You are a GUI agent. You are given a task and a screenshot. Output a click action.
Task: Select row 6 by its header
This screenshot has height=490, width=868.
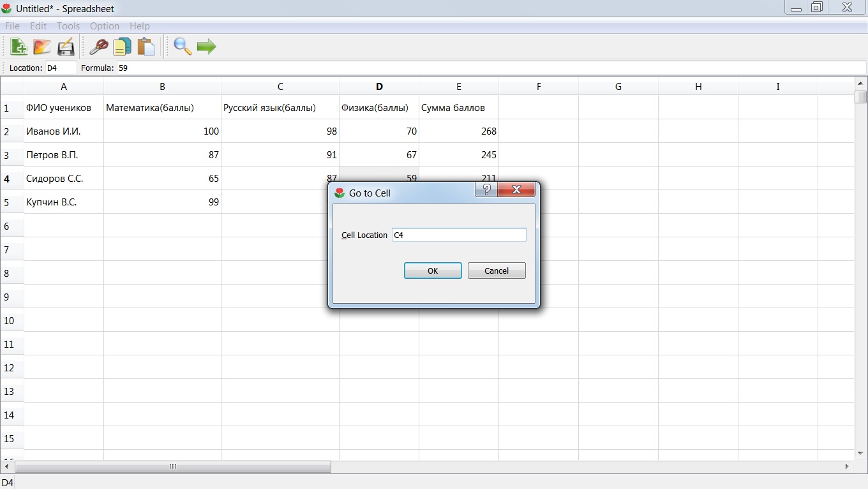pyautogui.click(x=12, y=226)
